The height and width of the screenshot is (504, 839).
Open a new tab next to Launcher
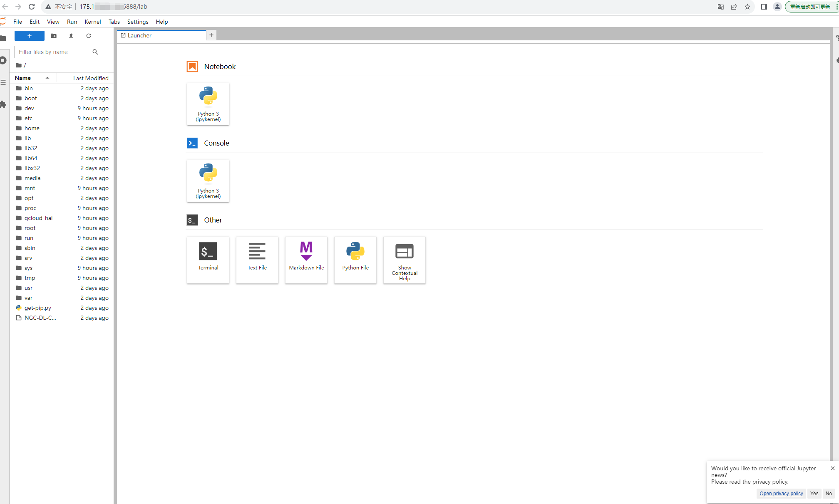click(x=211, y=35)
